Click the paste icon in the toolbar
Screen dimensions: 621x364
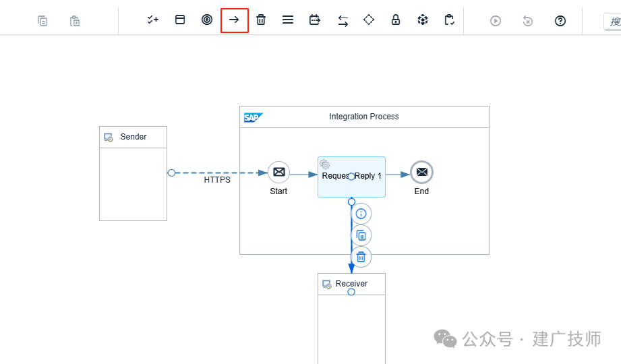[74, 21]
